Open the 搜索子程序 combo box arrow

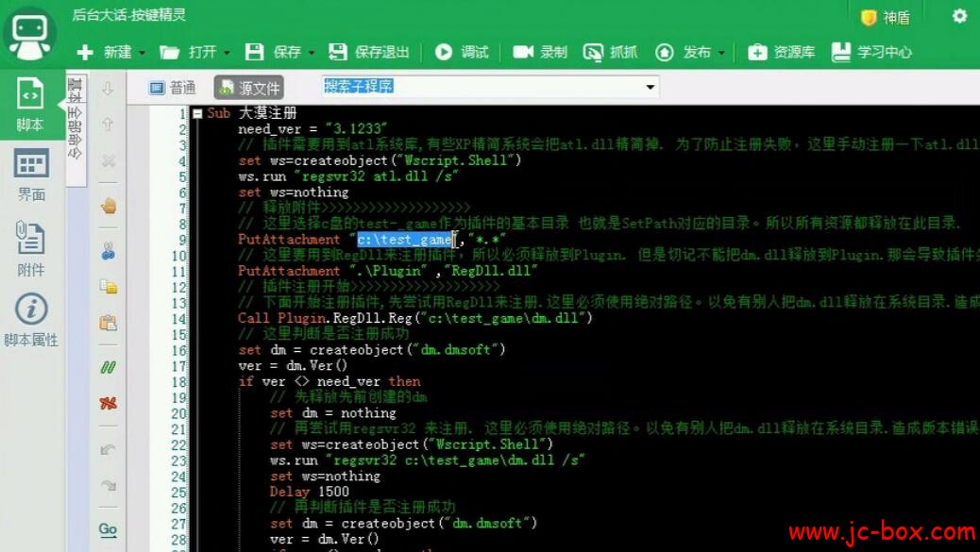pos(650,87)
